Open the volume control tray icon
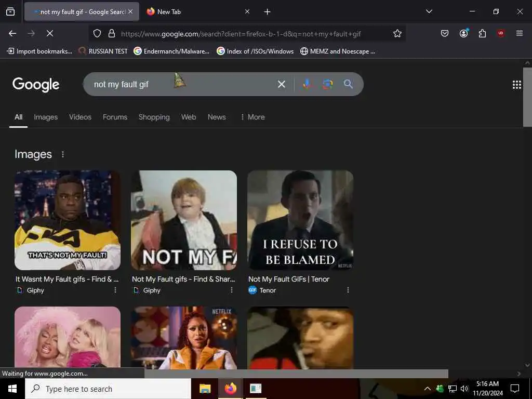 point(464,389)
